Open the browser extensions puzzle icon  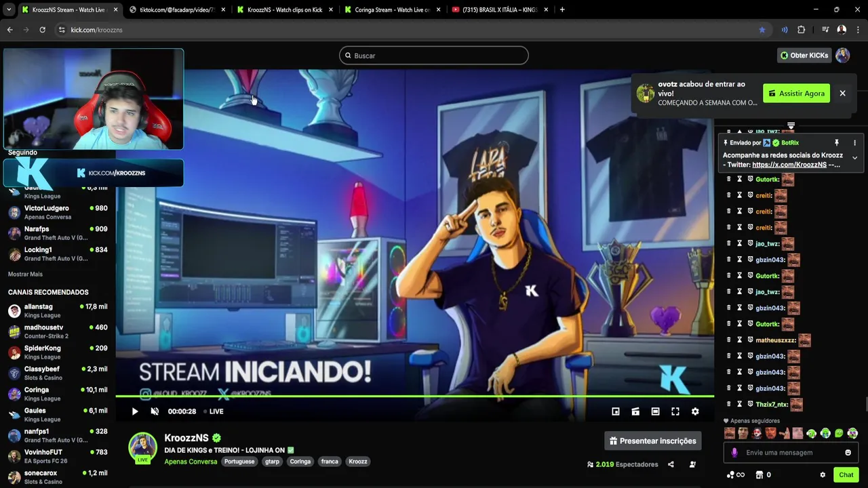(802, 30)
